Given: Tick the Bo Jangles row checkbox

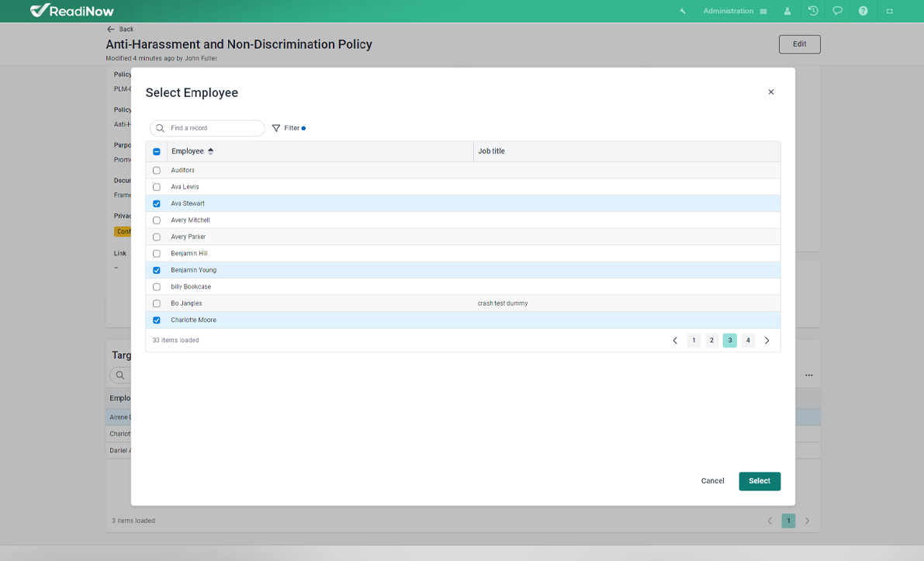Looking at the screenshot, I should 157,303.
